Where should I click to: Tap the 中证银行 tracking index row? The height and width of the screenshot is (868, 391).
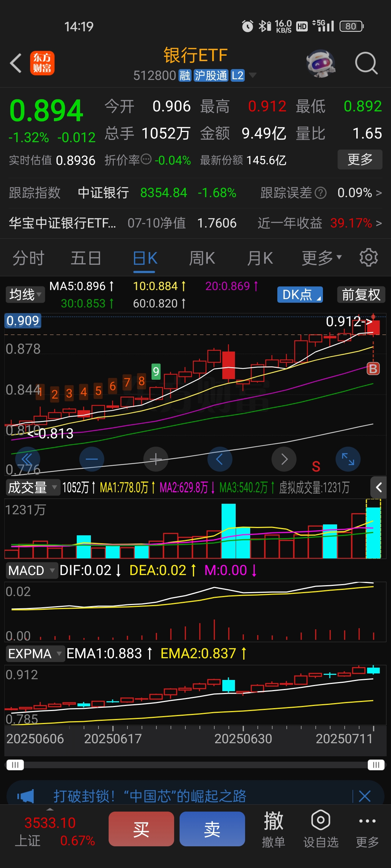[x=123, y=193]
